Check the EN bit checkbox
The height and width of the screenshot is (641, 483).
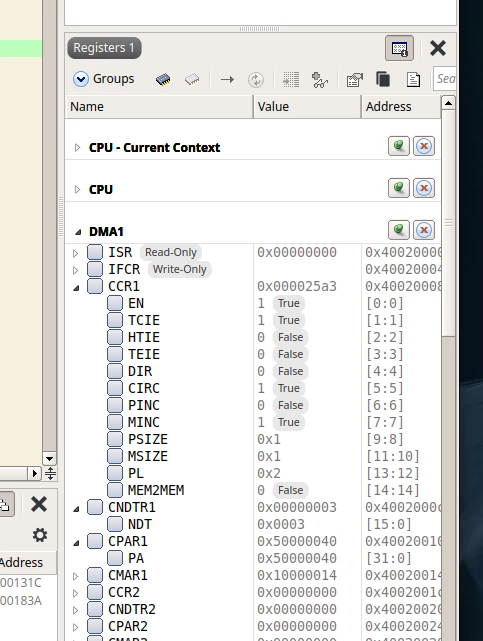coord(115,303)
